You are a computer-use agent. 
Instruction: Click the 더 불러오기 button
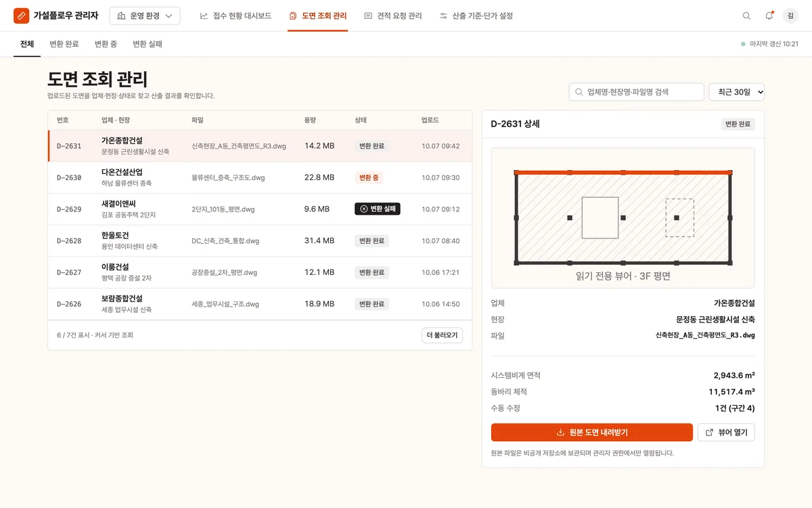[x=442, y=335]
